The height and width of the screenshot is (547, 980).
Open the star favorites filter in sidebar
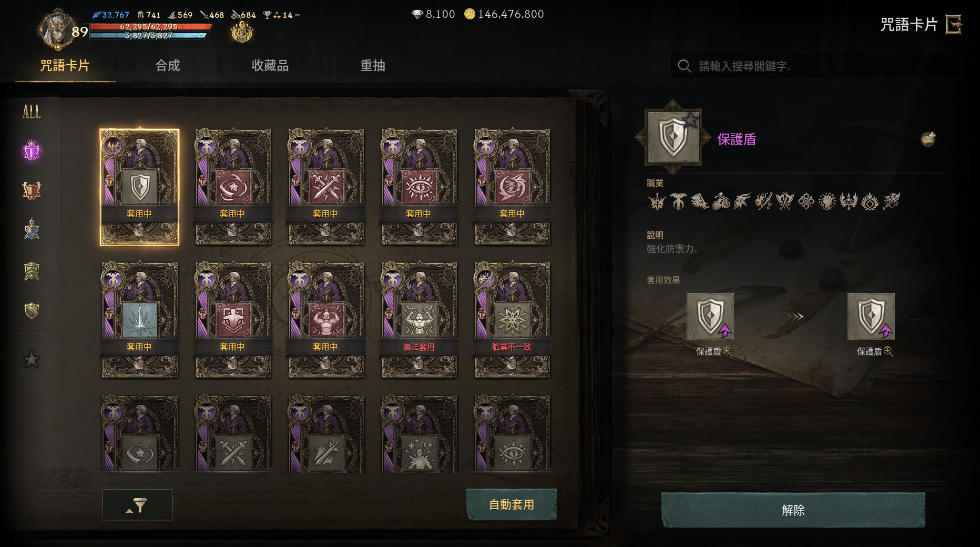pos(32,360)
